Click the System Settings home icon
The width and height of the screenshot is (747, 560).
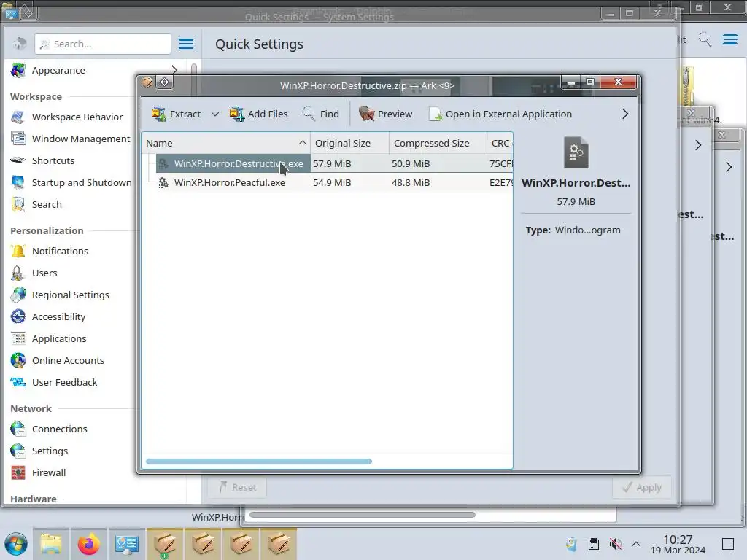[x=20, y=44]
